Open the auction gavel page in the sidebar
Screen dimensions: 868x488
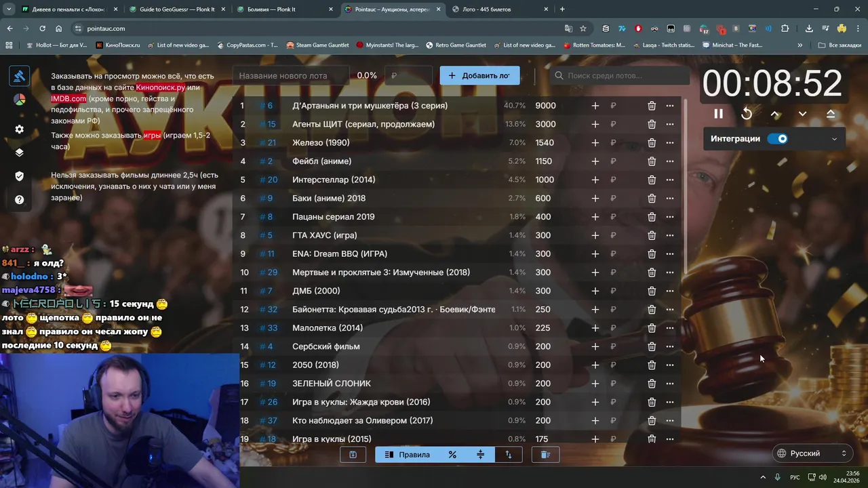pyautogui.click(x=19, y=76)
